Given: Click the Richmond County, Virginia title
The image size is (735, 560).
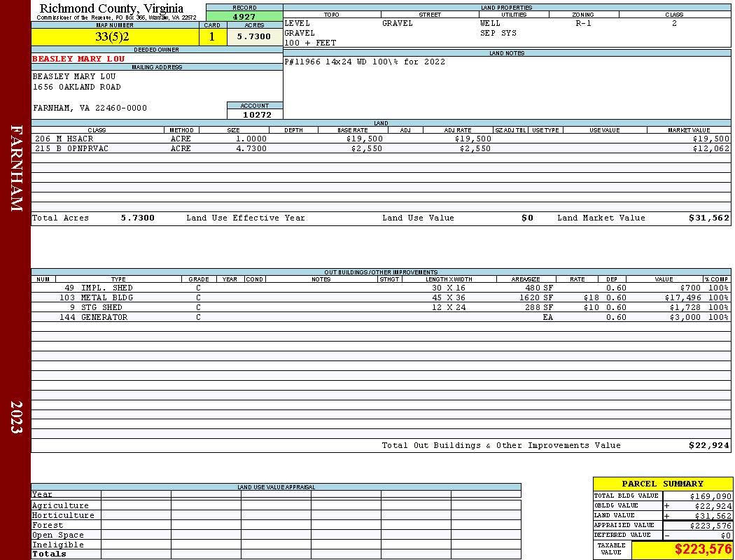Looking at the screenshot, I should point(111,8).
